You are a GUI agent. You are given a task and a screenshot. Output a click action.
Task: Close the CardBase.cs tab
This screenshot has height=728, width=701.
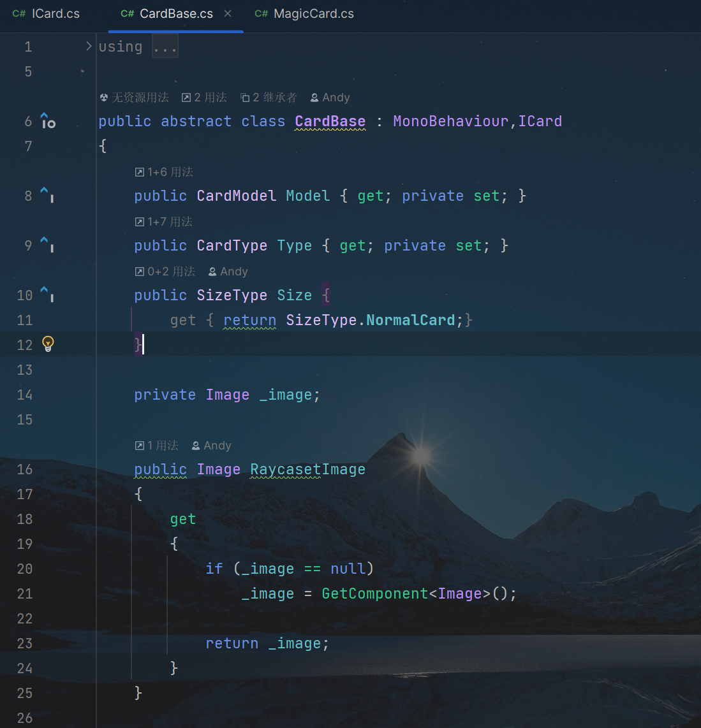pos(228,14)
